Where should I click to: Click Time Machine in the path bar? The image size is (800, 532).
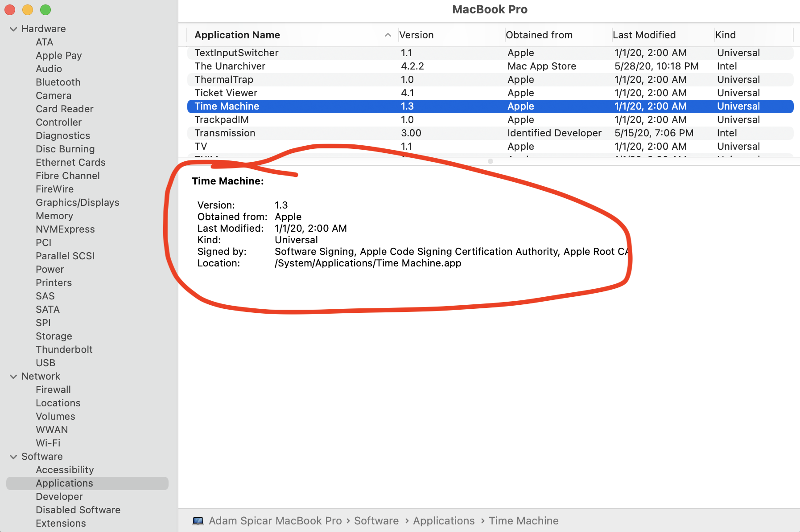(524, 521)
